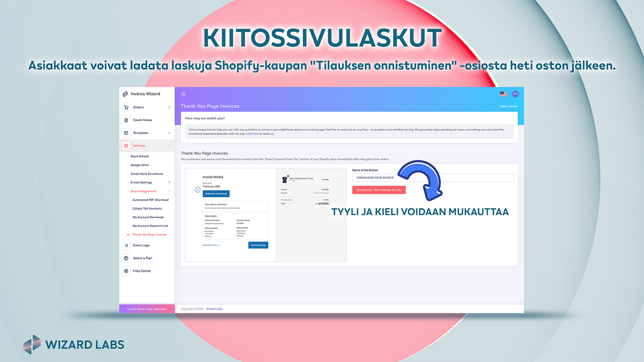
Task: Select Thank You Page Invoices item
Action: [x=149, y=234]
